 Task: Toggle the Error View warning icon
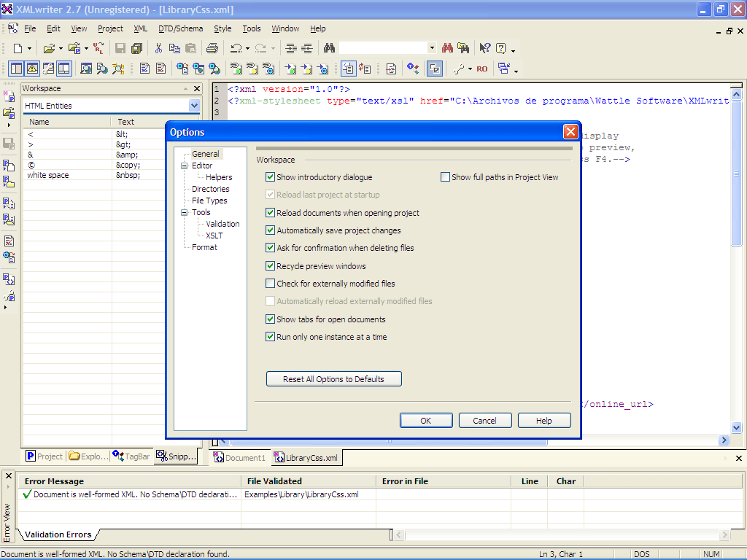pos(32,69)
